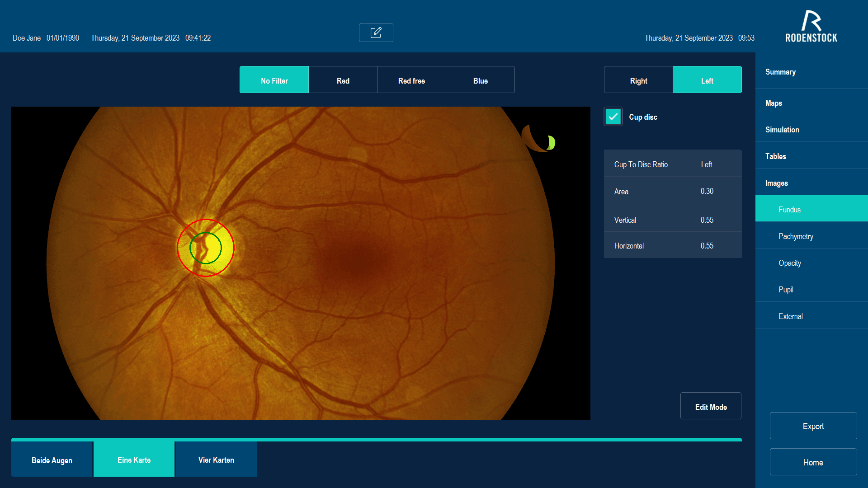The image size is (868, 488).
Task: Switch to Beide Augen view
Action: [52, 460]
